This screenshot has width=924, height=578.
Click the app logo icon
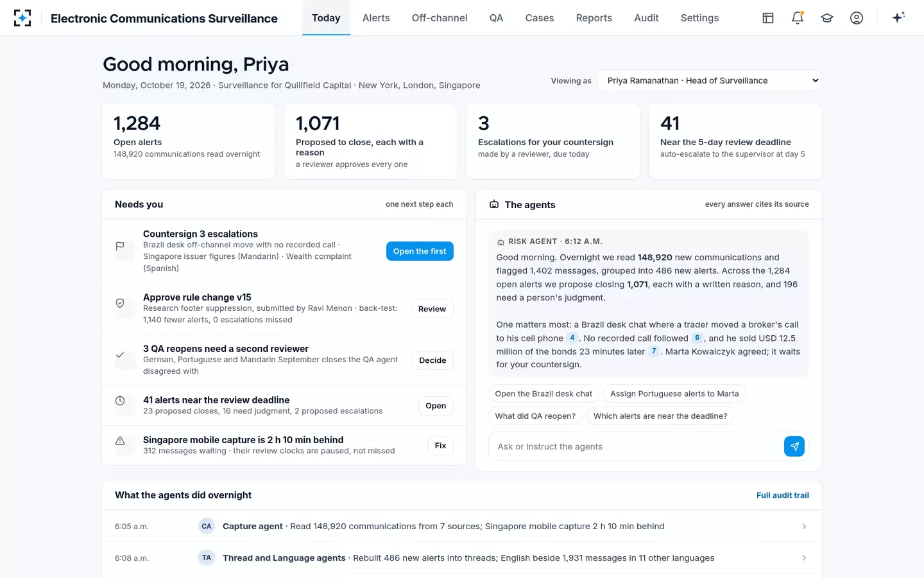coord(22,18)
